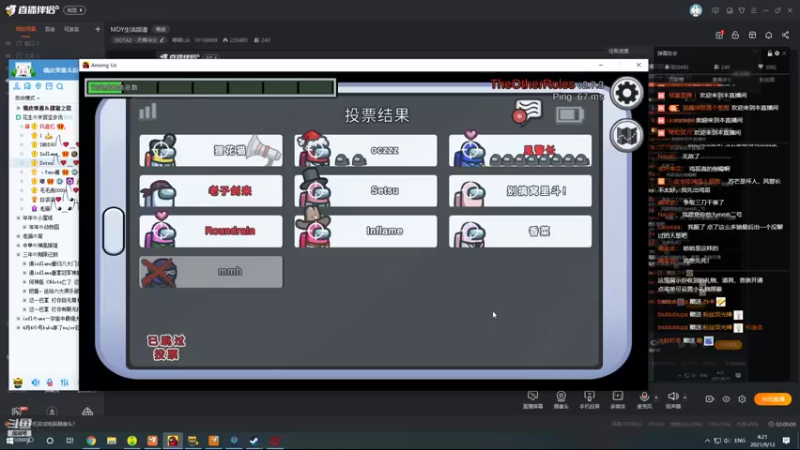The width and height of the screenshot is (800, 450).
Task: Click the green task progress bar
Action: click(211, 87)
